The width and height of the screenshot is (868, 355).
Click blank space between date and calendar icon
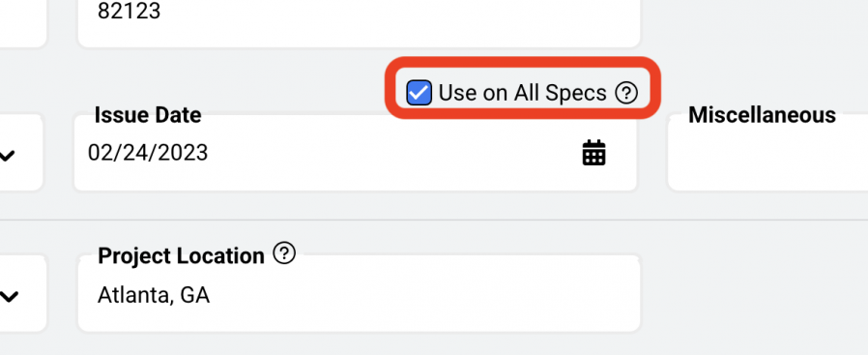click(x=393, y=153)
